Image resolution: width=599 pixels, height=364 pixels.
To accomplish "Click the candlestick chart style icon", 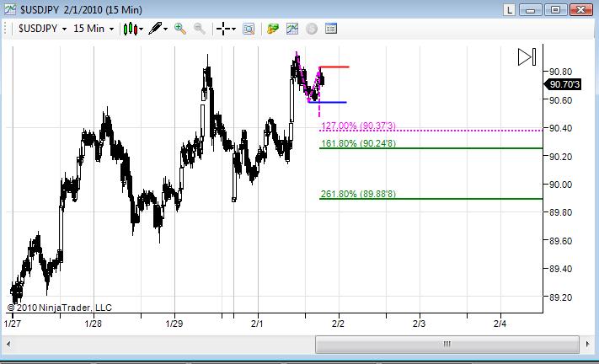I will (x=131, y=29).
